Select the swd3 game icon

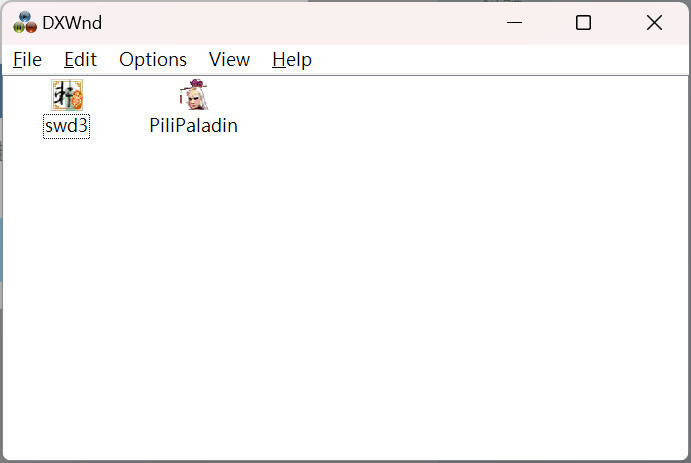coord(67,95)
